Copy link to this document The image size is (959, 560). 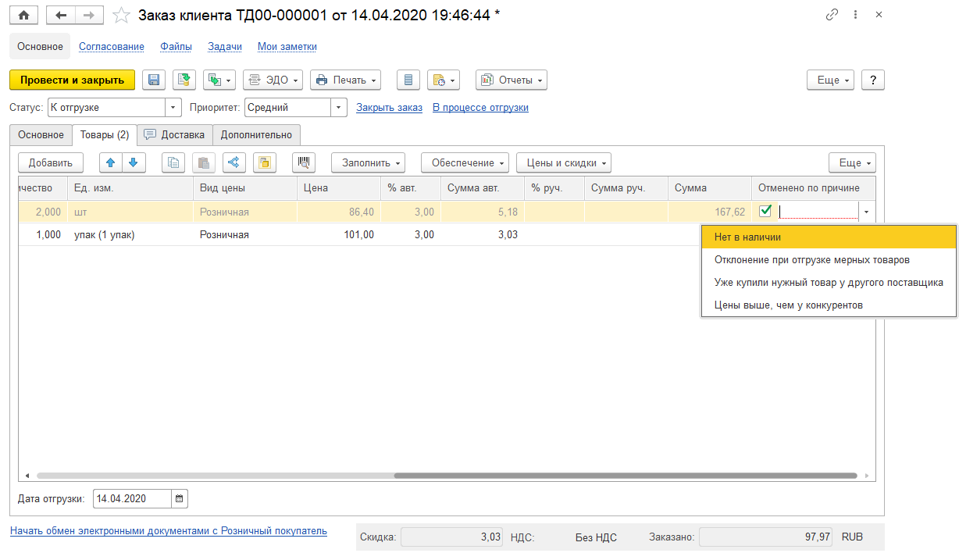point(832,15)
